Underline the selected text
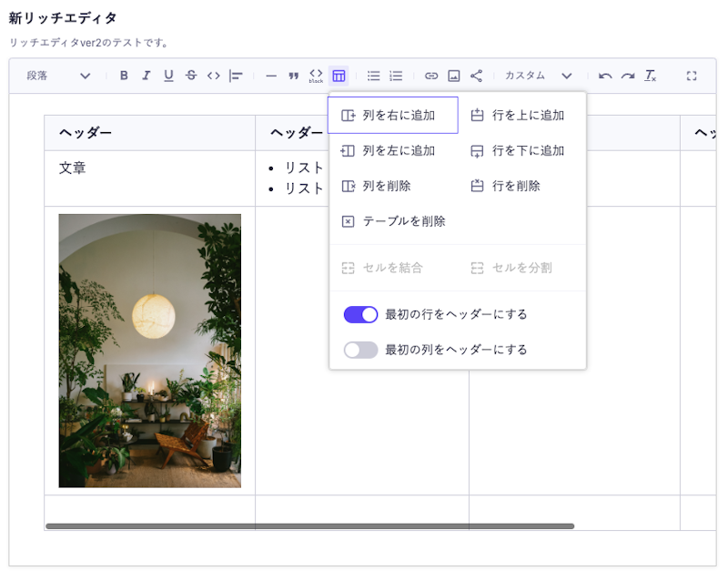This screenshot has width=728, height=581. click(x=168, y=76)
